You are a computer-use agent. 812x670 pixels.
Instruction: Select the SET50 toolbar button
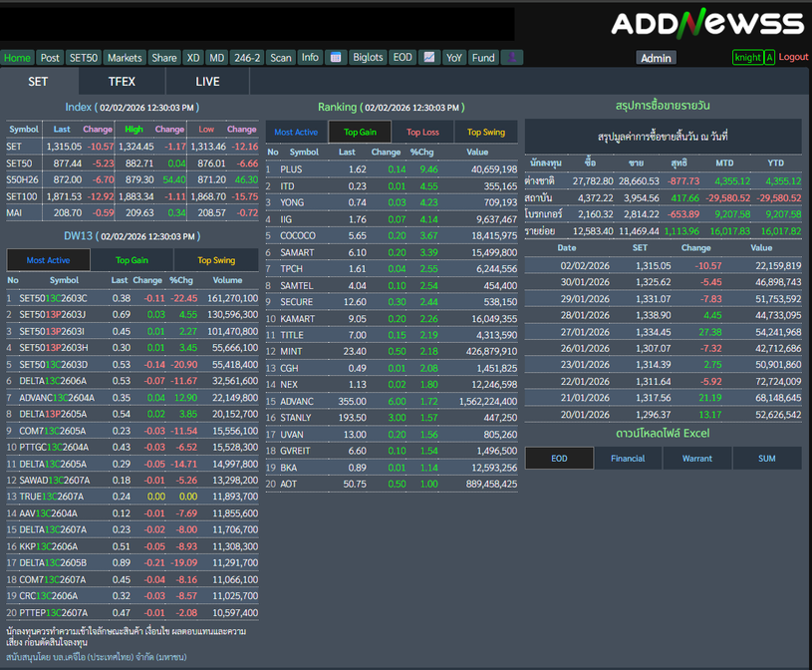click(84, 58)
